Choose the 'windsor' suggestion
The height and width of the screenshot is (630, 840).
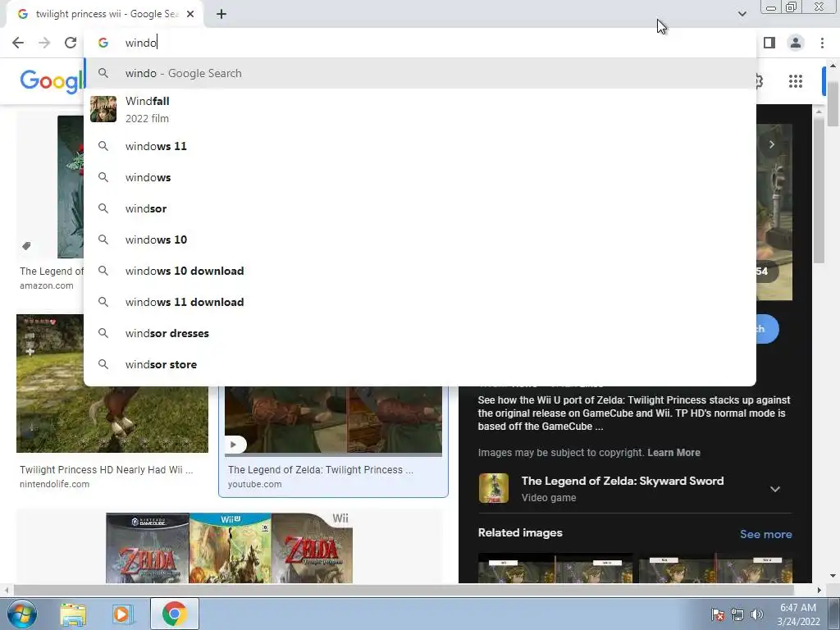click(420, 208)
